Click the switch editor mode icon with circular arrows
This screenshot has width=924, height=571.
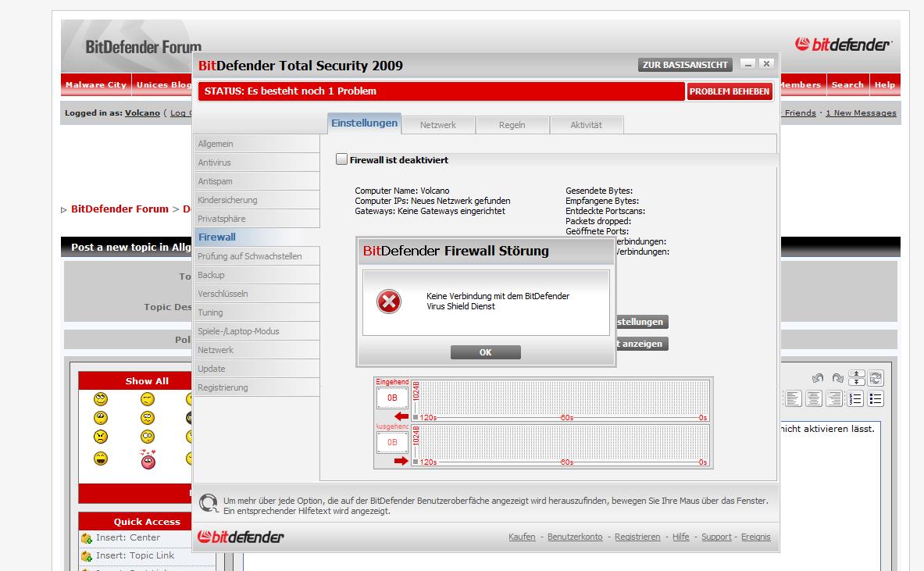[x=876, y=378]
